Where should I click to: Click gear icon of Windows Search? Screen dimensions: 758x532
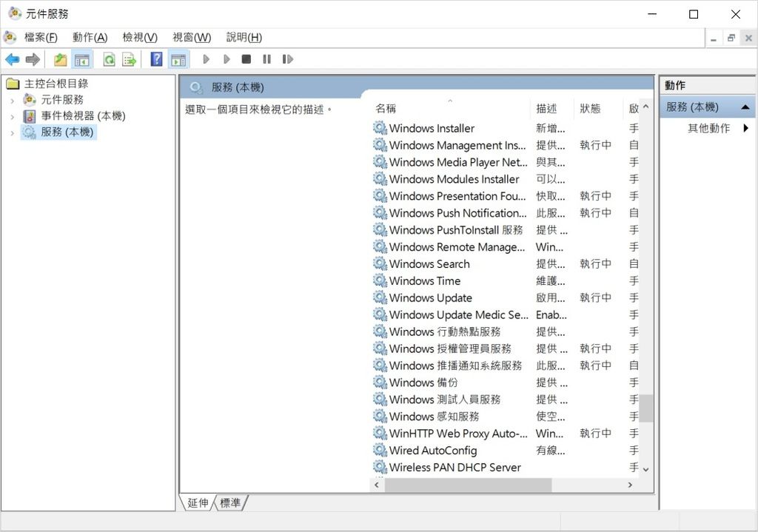[x=380, y=264]
